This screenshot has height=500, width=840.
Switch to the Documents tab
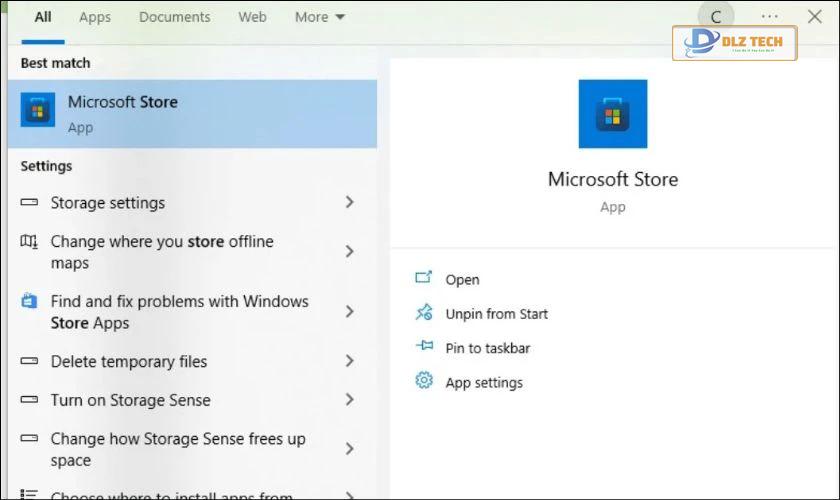[175, 17]
